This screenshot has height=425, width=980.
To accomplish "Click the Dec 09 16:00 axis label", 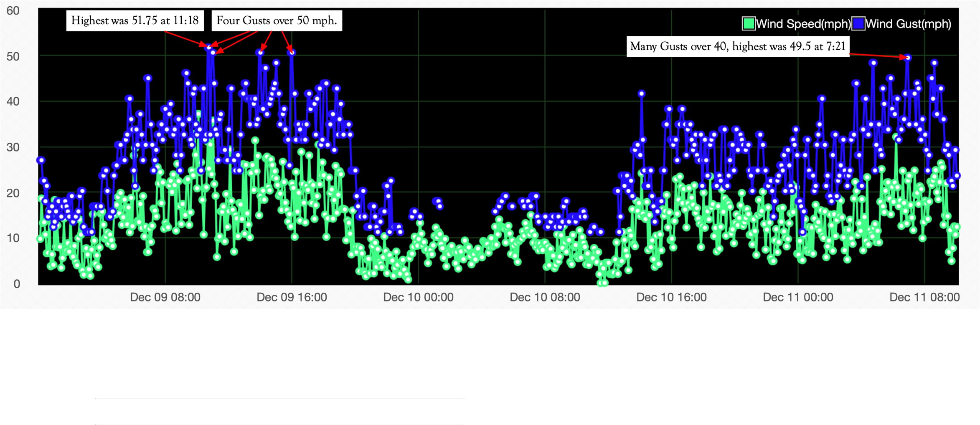I will pyautogui.click(x=292, y=297).
